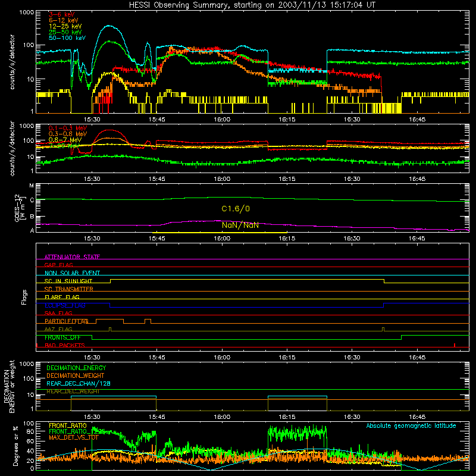Image resolution: width=476 pixels, height=476 pixels.
Task: Select the FRONTS_OFF flag label
Action: (x=62, y=337)
